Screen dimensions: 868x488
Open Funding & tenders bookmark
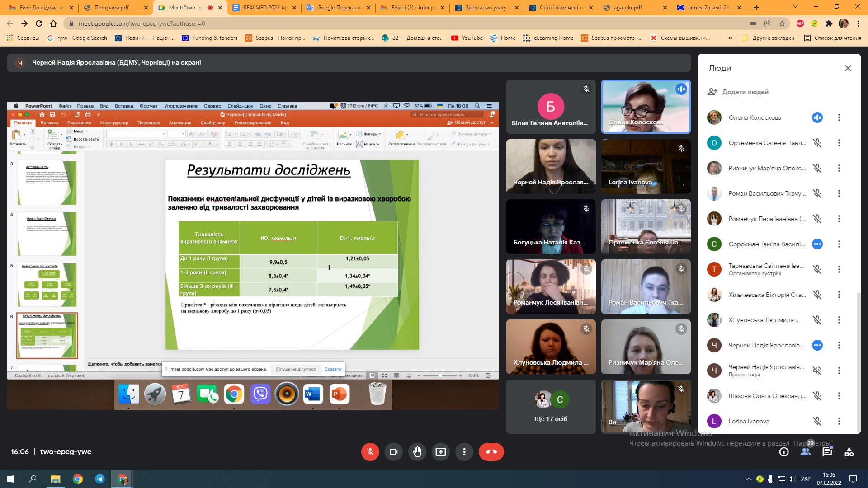(x=209, y=38)
